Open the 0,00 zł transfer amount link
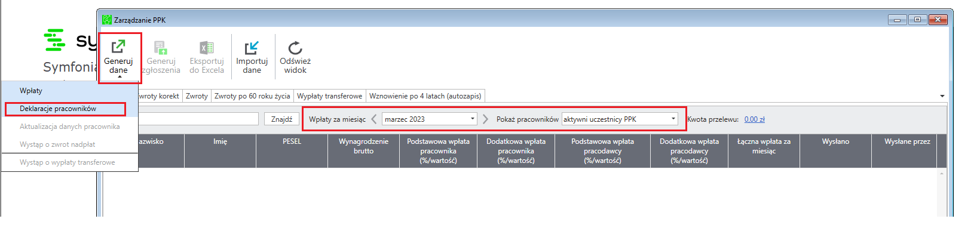This screenshot has width=980, height=228. coord(754,119)
